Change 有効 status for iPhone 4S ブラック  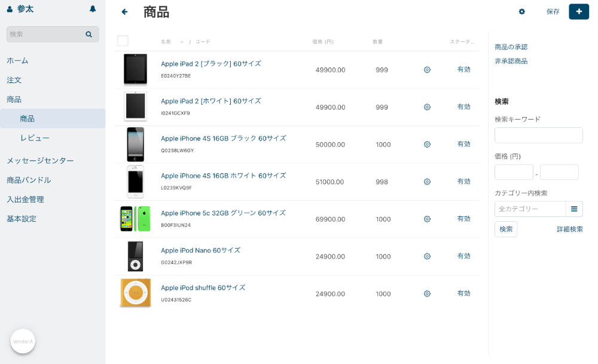[x=464, y=144]
